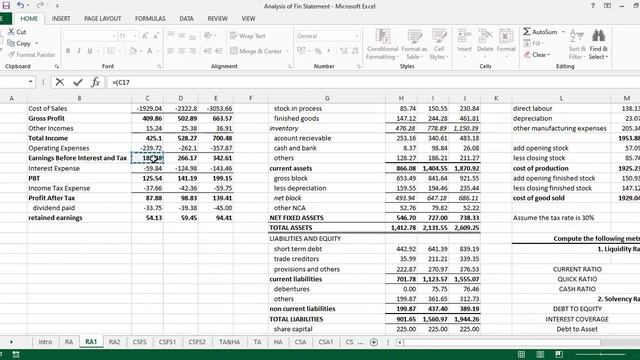
Task: Increase the font size
Action: [145, 36]
